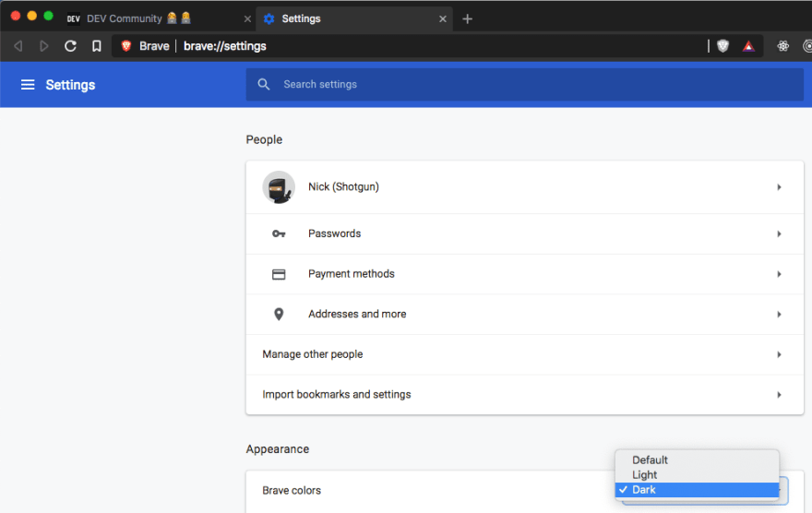Expand the Nick (Shotgun) profile row arrow
Viewport: 812px width, 513px height.
(779, 187)
